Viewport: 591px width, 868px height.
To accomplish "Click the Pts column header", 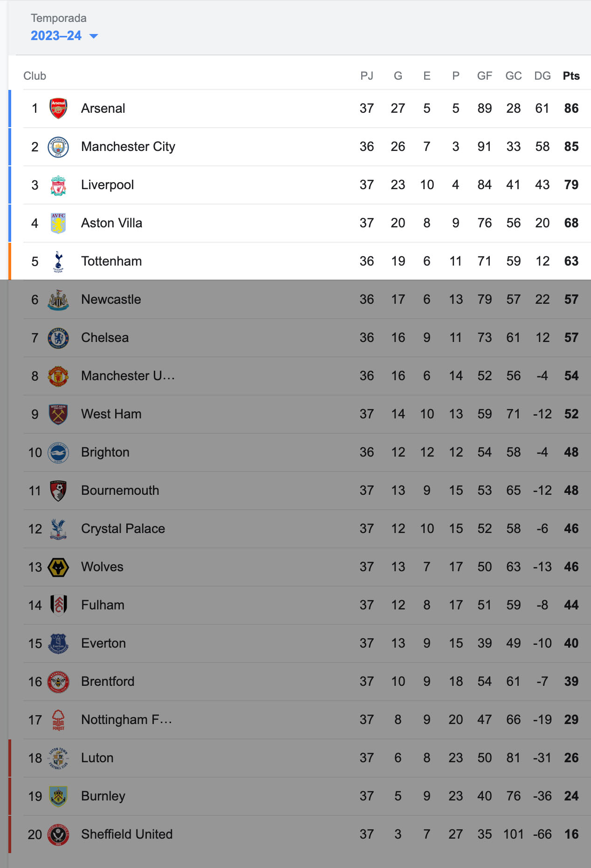I will coord(571,76).
